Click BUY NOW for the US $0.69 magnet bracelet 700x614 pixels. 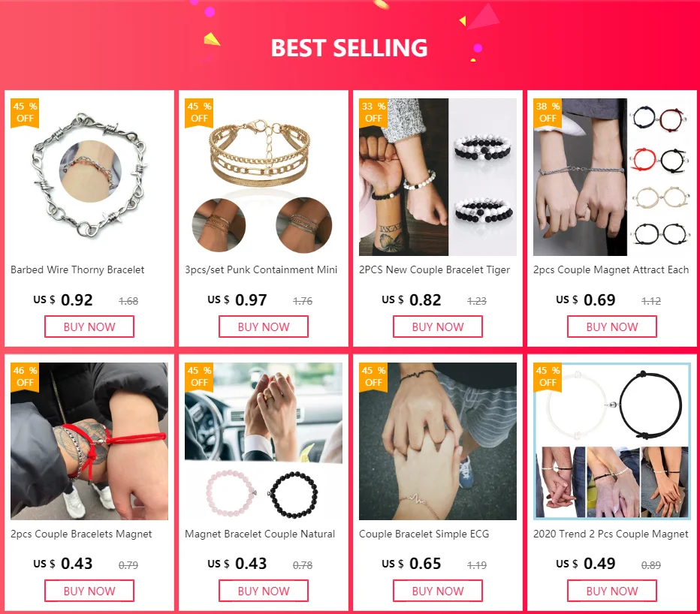tap(612, 327)
